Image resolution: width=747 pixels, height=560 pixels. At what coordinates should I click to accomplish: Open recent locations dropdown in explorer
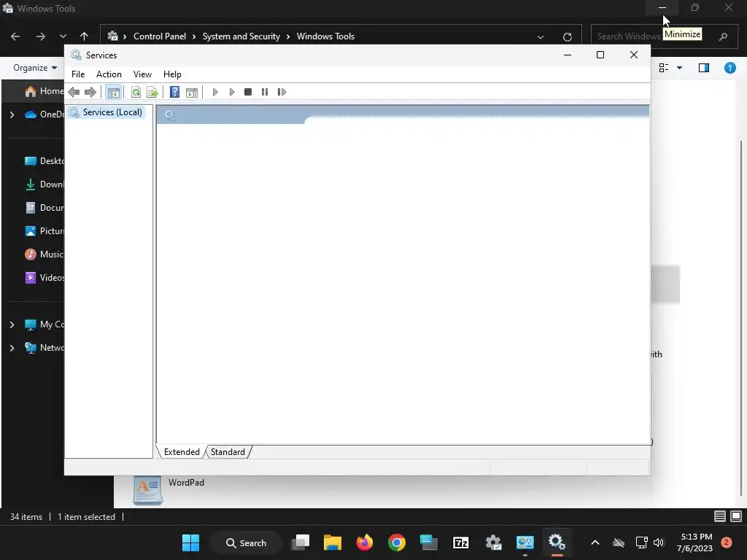63,36
